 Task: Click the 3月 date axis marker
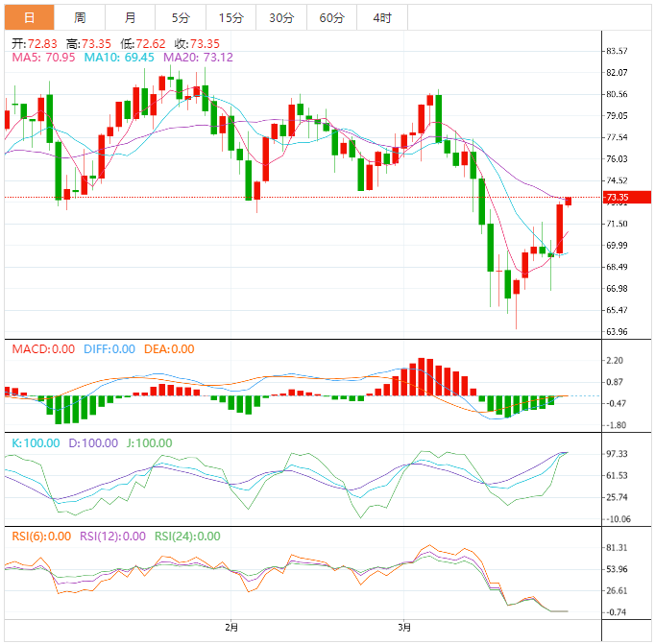[x=405, y=628]
